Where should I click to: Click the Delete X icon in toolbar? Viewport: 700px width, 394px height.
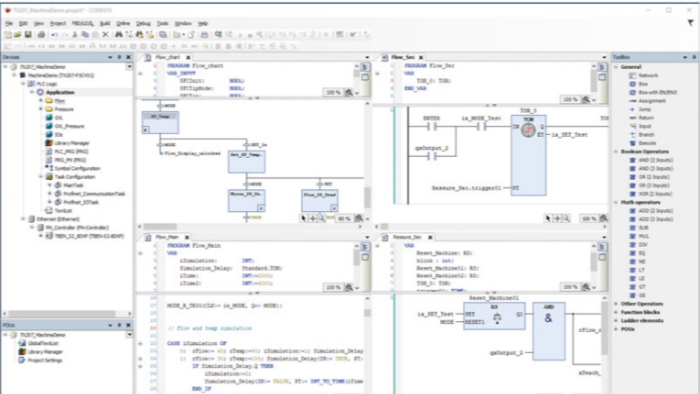point(105,34)
